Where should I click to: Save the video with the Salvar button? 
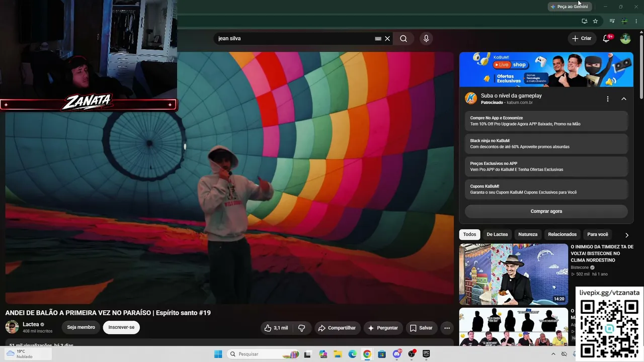pyautogui.click(x=421, y=328)
